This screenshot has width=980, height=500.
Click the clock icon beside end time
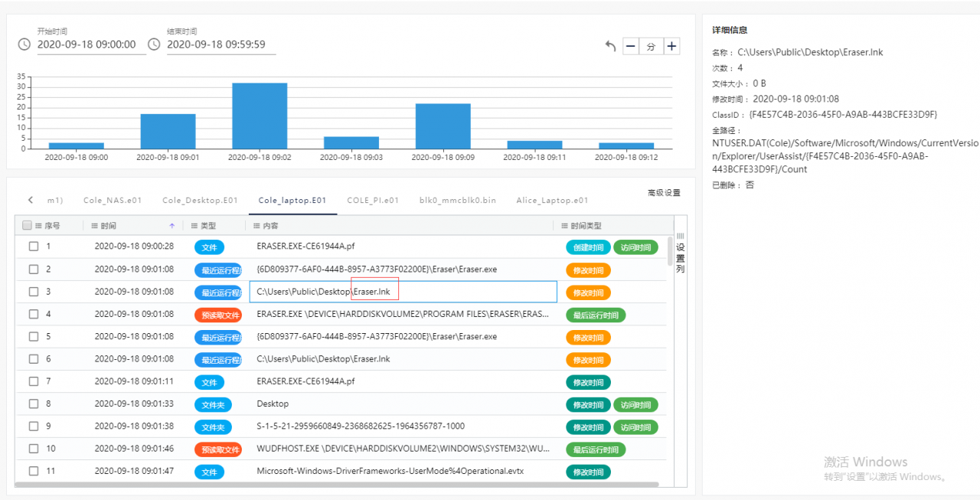click(x=154, y=44)
